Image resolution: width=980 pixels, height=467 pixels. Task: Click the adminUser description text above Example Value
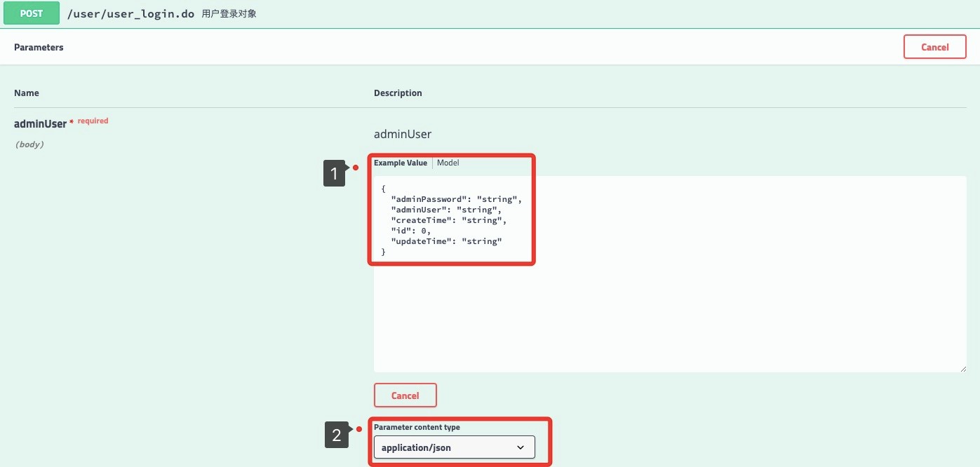point(403,134)
